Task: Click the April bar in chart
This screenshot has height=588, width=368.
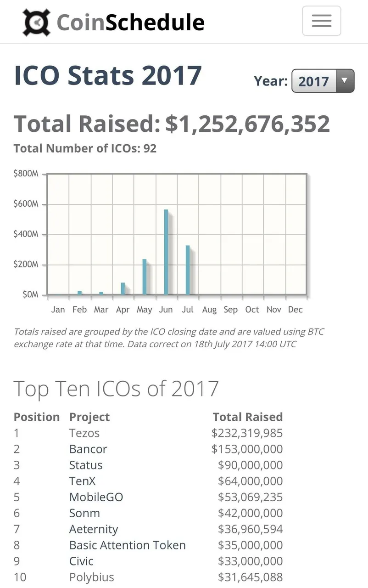Action: [x=123, y=288]
